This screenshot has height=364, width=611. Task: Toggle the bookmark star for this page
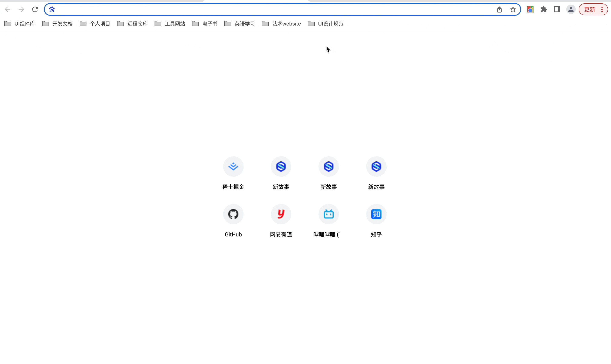click(x=513, y=9)
